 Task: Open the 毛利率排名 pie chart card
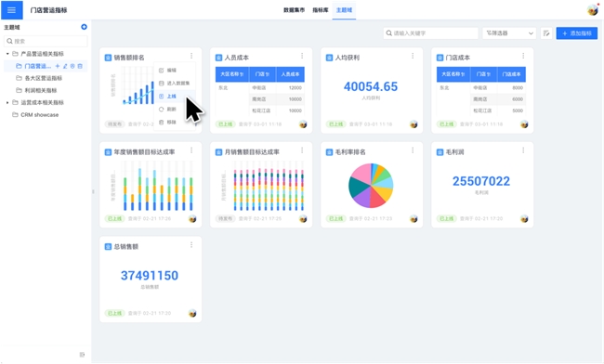click(x=372, y=185)
